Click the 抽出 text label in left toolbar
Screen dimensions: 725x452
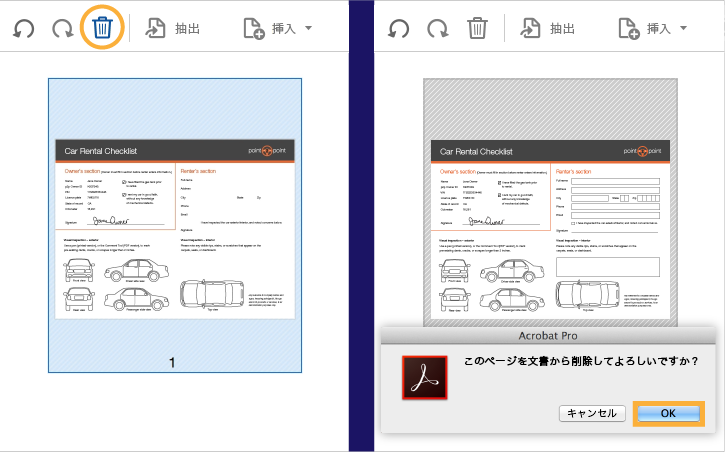tap(187, 29)
